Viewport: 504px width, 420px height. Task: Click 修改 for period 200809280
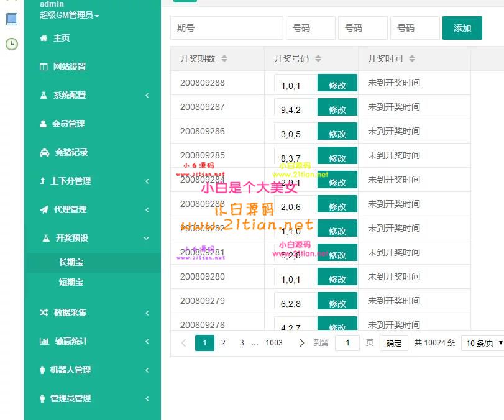tap(337, 276)
